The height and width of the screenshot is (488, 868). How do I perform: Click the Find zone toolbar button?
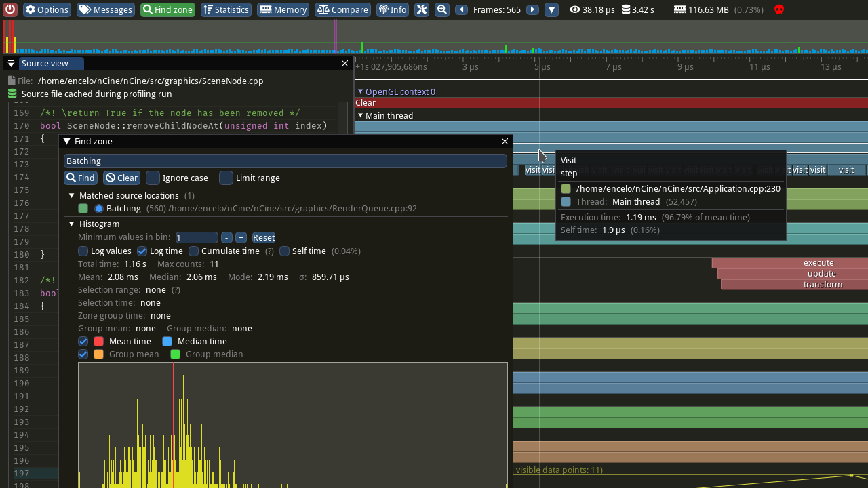[167, 9]
